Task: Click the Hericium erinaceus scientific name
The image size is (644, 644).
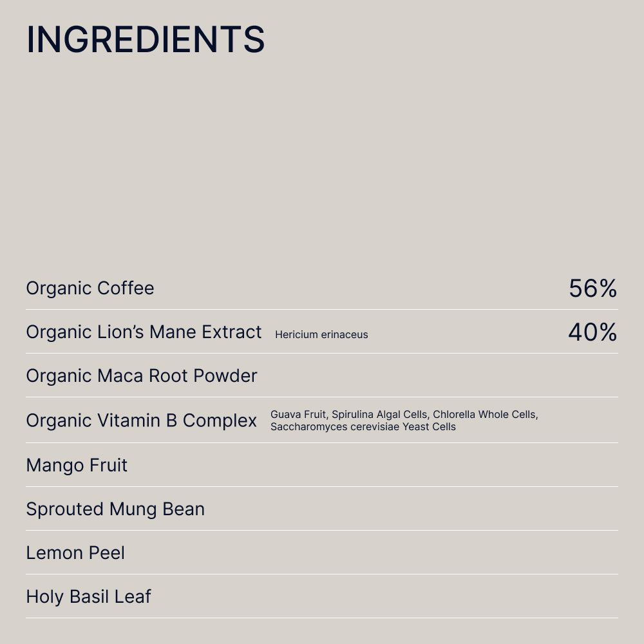Action: coord(321,334)
